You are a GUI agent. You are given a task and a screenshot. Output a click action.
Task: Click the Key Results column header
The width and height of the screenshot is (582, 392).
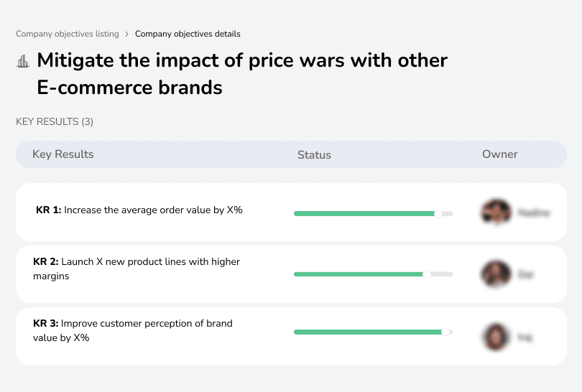click(x=63, y=154)
